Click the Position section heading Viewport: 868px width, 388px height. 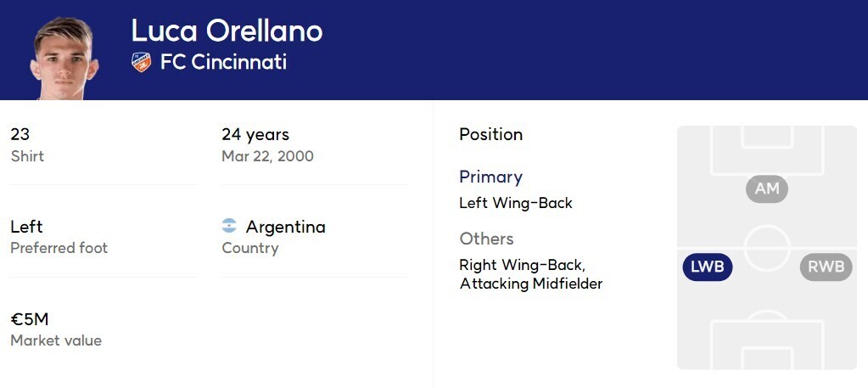coord(490,134)
